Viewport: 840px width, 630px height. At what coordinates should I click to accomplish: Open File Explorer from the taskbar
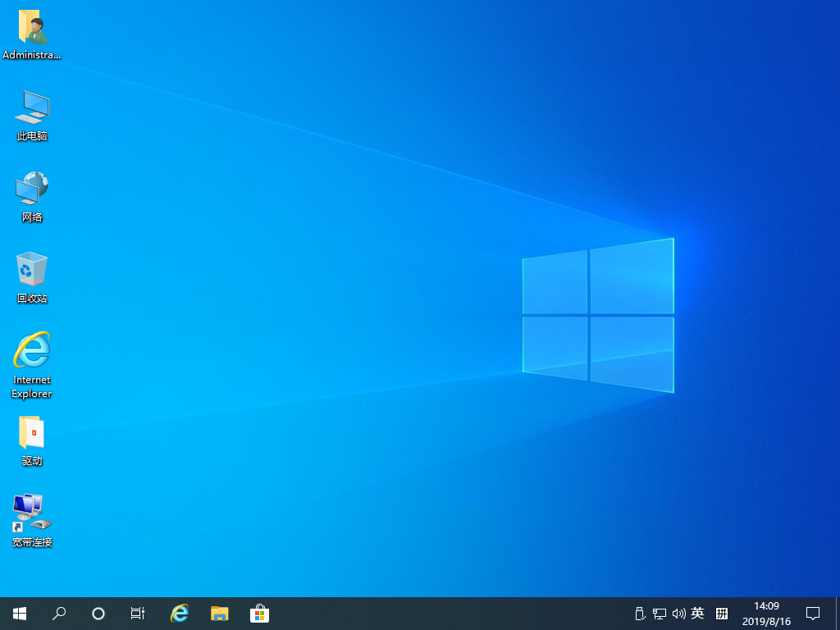[219, 613]
